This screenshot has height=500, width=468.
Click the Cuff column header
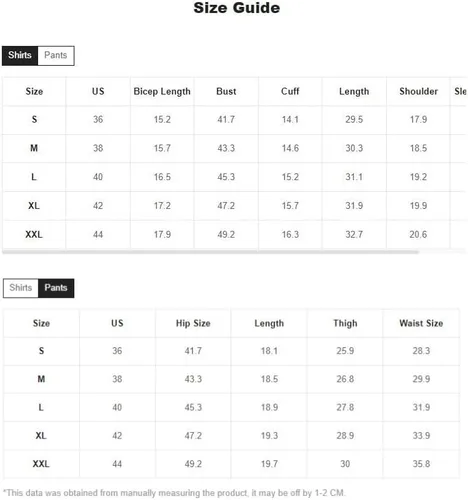point(290,91)
